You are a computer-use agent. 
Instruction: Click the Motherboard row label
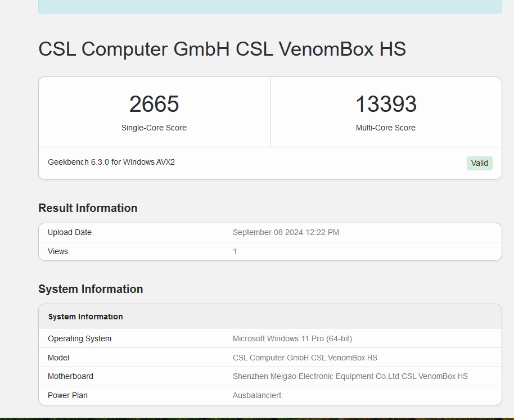[x=70, y=376]
